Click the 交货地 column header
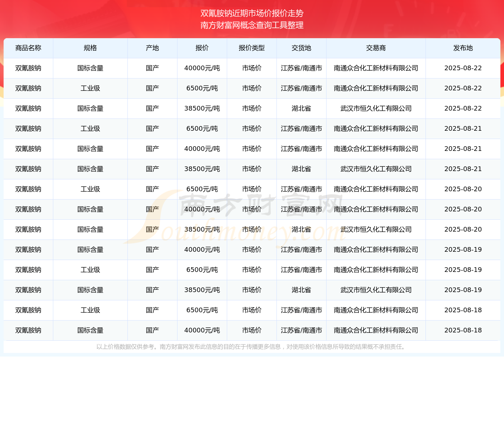 pyautogui.click(x=301, y=48)
